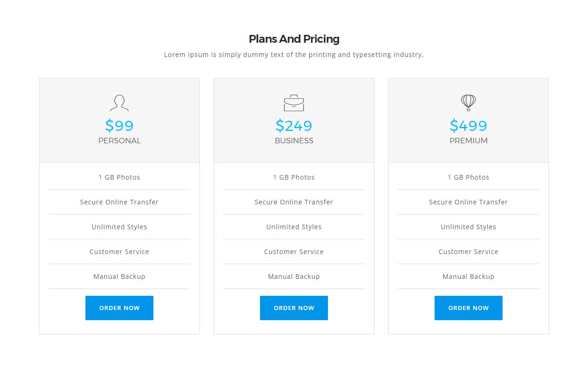Click the person icon above Personal plan

point(119,103)
